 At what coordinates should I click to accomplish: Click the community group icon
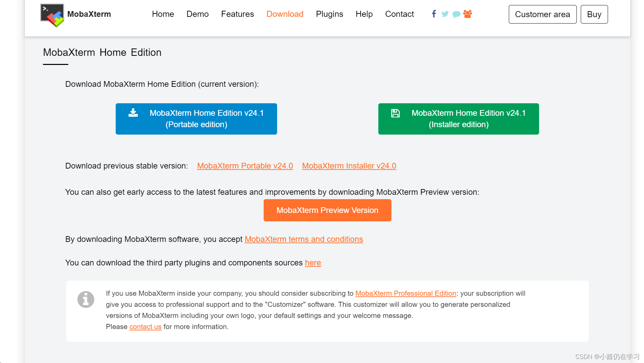point(467,14)
